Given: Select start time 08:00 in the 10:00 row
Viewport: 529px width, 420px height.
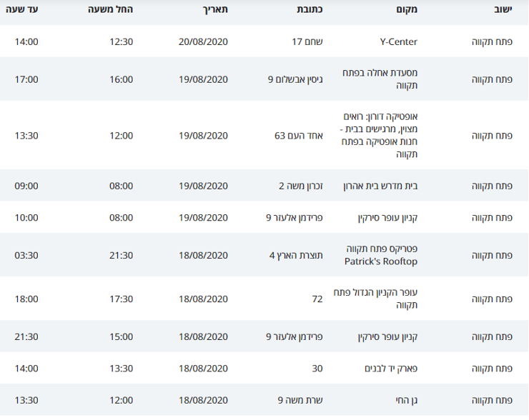Looking at the screenshot, I should 121,218.
